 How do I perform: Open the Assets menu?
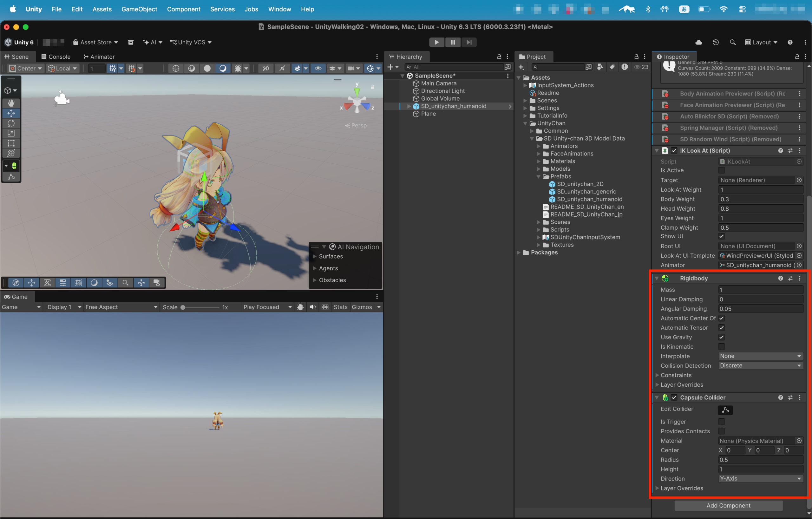pos(102,9)
